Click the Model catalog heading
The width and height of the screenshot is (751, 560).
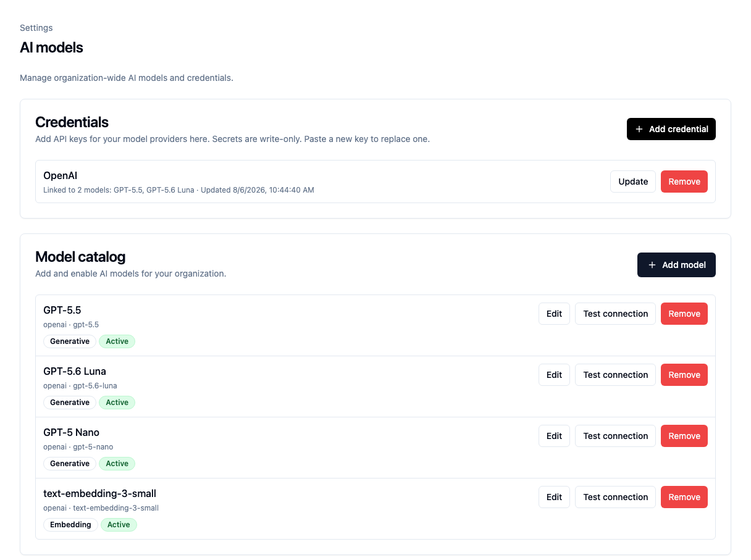click(x=80, y=257)
